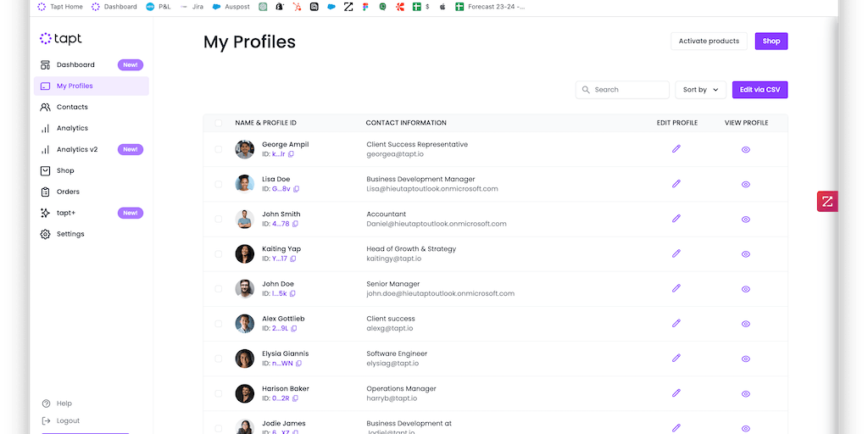Copy Lisa Doe's profile ID
The image size is (868, 434).
(x=296, y=189)
